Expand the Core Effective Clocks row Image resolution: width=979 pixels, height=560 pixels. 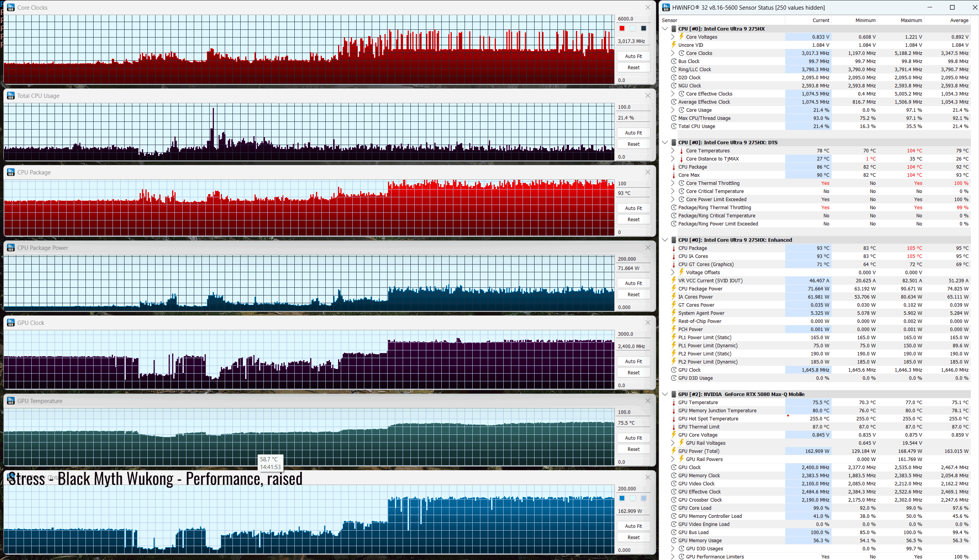(x=673, y=94)
